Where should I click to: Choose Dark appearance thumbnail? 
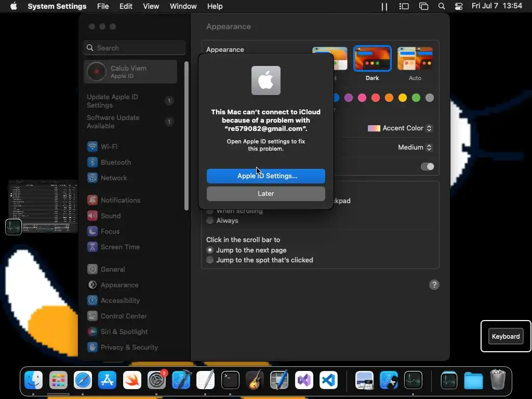(x=372, y=59)
